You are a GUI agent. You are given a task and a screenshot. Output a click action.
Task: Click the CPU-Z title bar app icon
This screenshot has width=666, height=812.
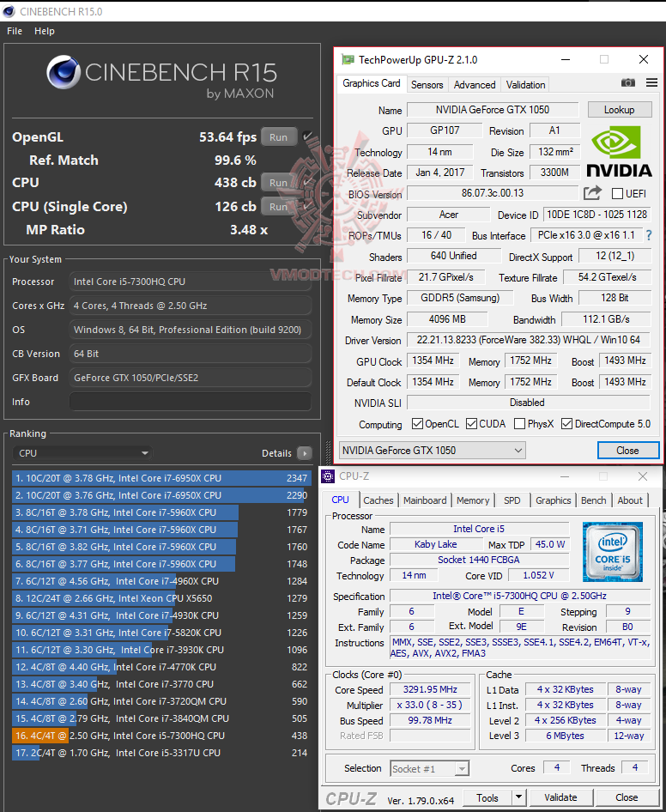[328, 476]
